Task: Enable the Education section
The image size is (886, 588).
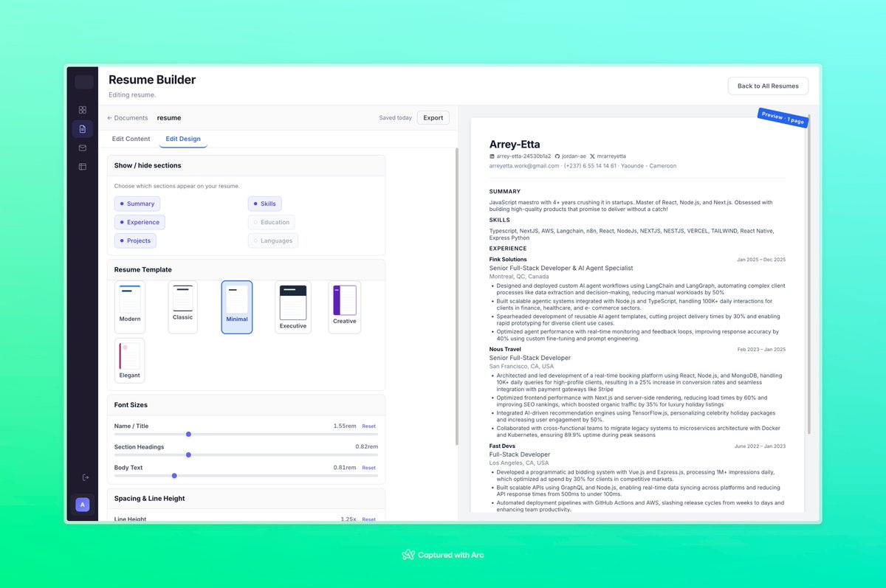Action: 272,222
